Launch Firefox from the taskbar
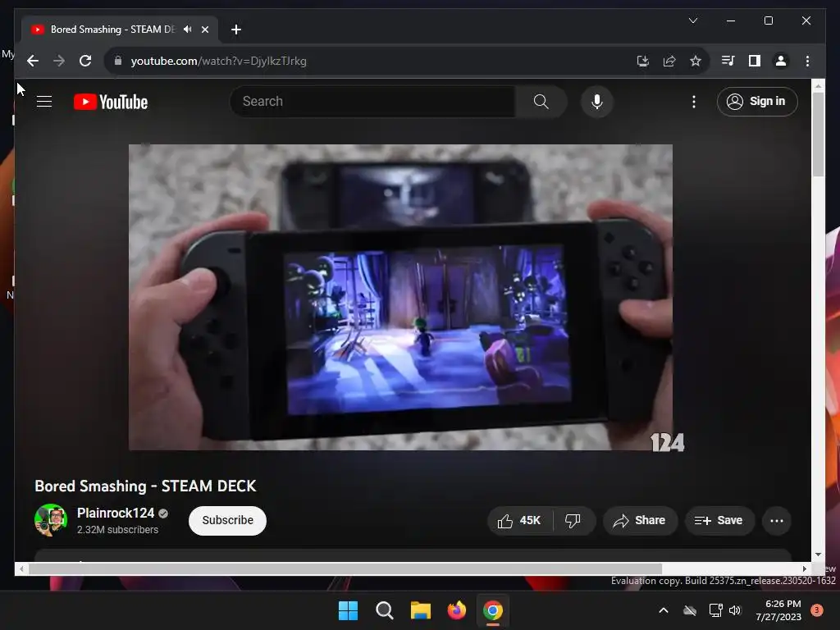The image size is (840, 630). (x=456, y=610)
